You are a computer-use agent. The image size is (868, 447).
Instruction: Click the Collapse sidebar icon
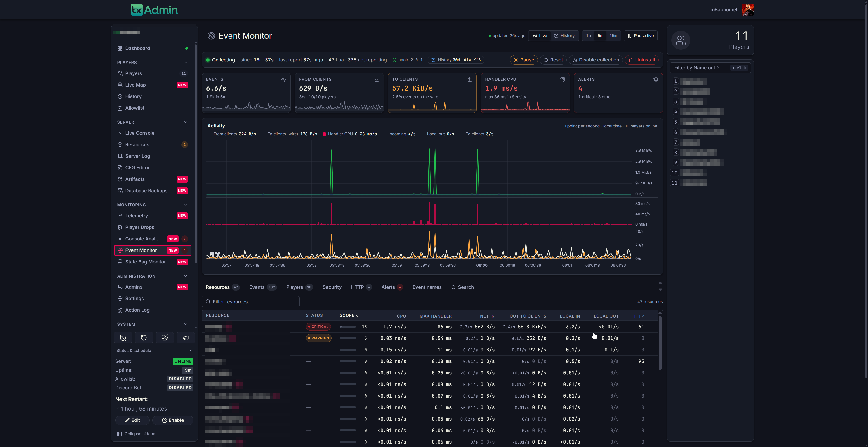pyautogui.click(x=119, y=434)
